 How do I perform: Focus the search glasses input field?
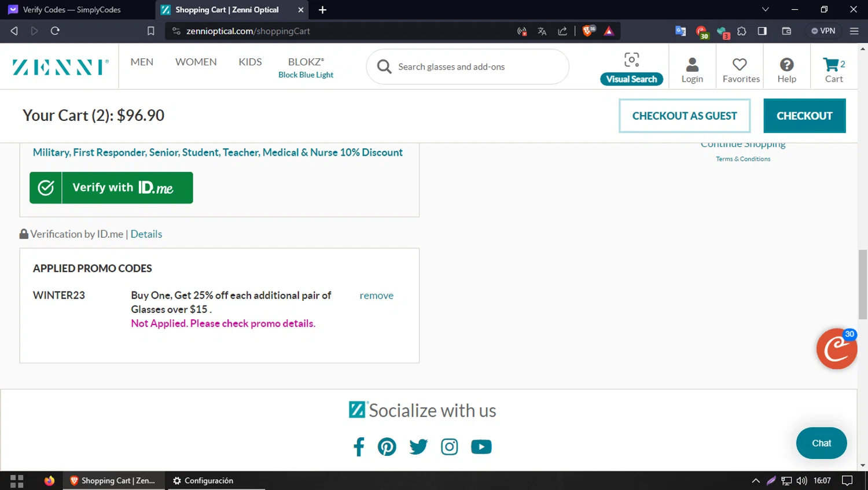(468, 67)
